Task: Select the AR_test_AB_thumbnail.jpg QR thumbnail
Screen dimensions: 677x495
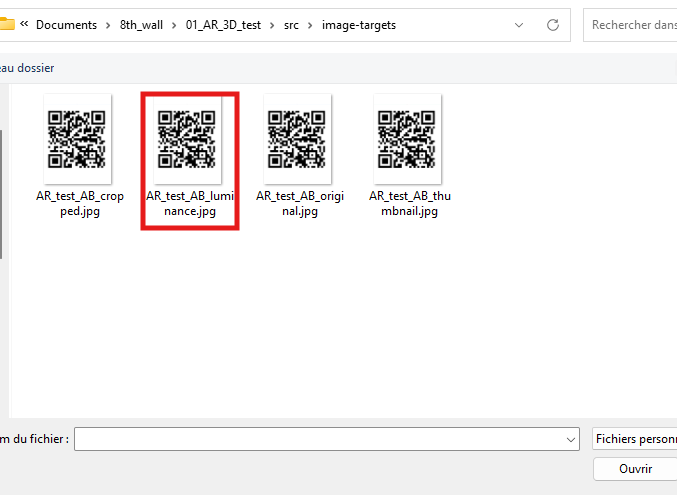Action: click(407, 139)
